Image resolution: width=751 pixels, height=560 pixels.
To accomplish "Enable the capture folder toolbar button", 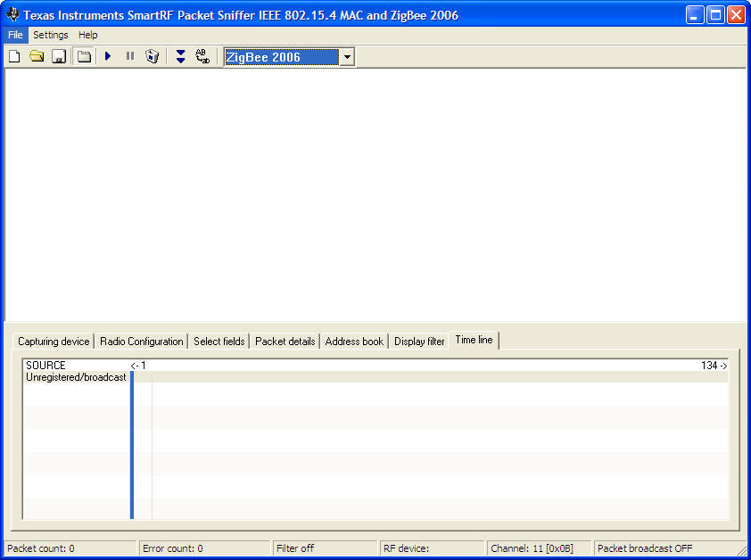I will pyautogui.click(x=83, y=55).
